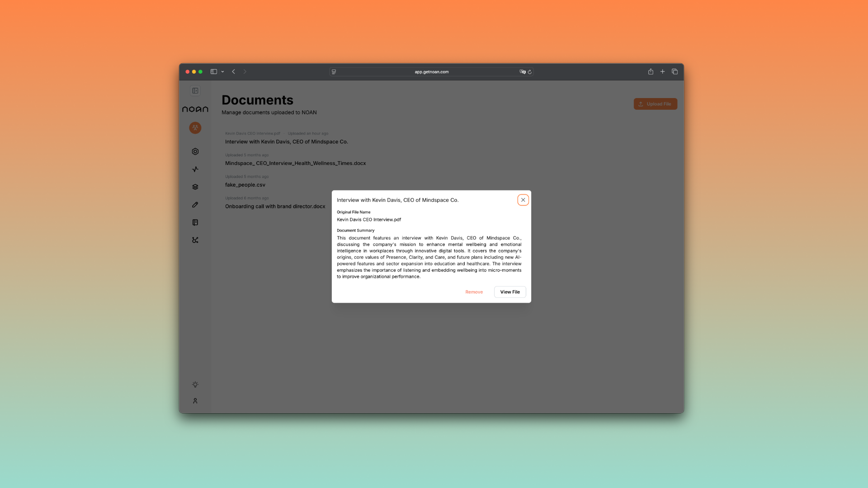Image resolution: width=868 pixels, height=488 pixels.
Task: Open Onboarding call with brand director.docx
Action: pyautogui.click(x=275, y=206)
